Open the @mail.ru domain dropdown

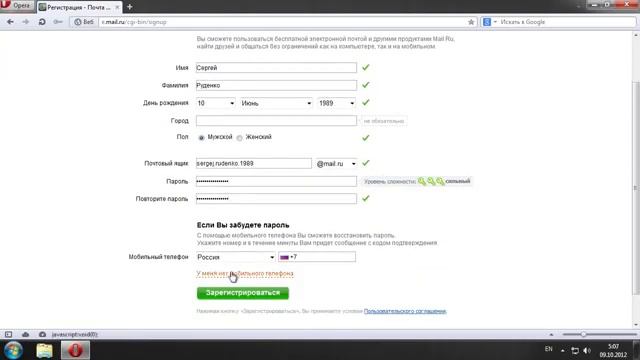click(336, 164)
